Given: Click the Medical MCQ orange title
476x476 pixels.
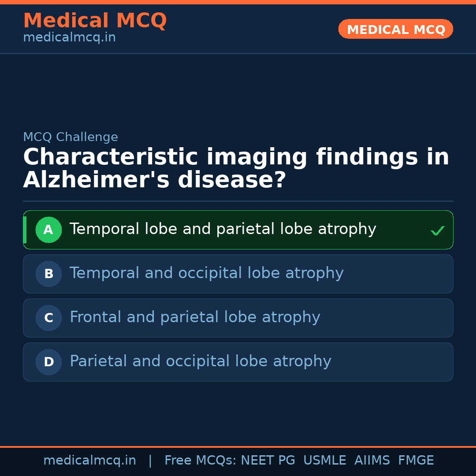Looking at the screenshot, I should [95, 21].
